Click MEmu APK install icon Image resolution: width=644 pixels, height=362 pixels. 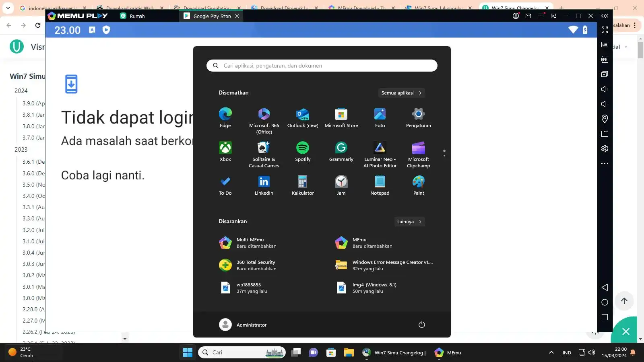coord(605,60)
